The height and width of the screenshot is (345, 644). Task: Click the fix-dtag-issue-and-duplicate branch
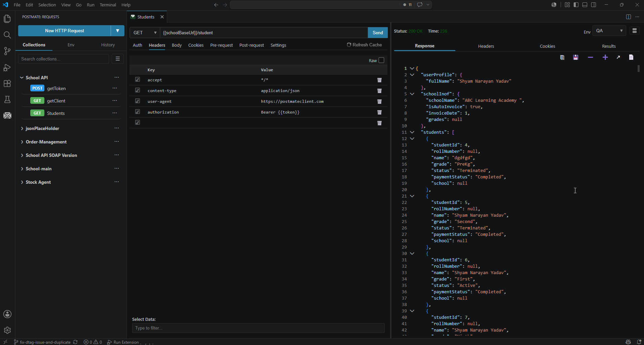pos(42,342)
